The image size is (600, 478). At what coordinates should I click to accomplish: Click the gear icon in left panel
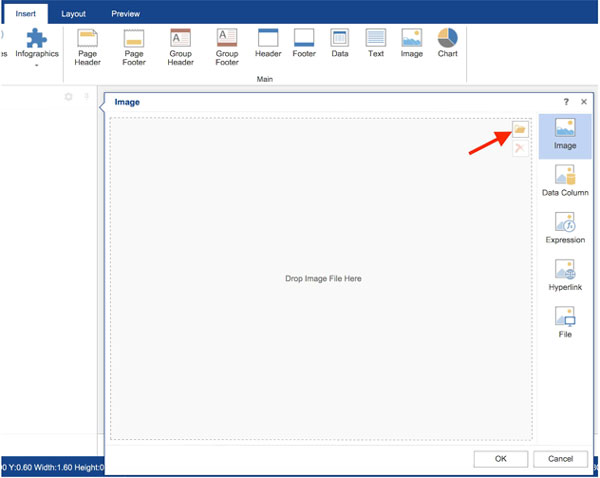pyautogui.click(x=68, y=96)
